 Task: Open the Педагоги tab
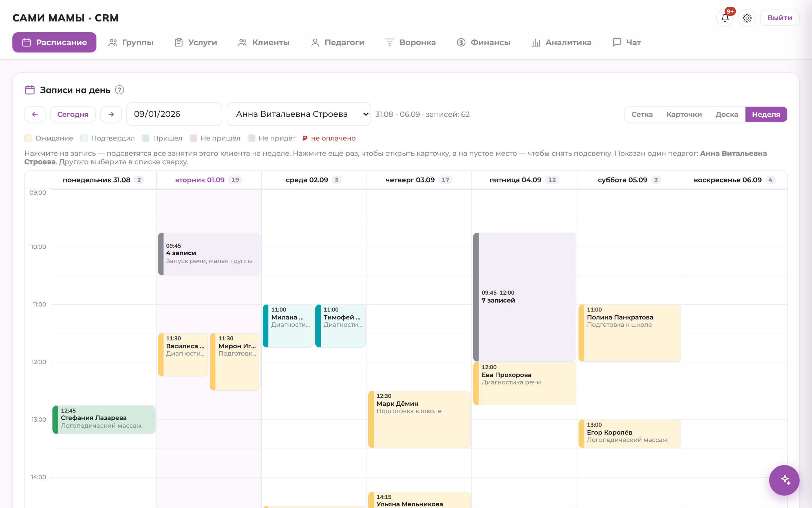pyautogui.click(x=337, y=42)
